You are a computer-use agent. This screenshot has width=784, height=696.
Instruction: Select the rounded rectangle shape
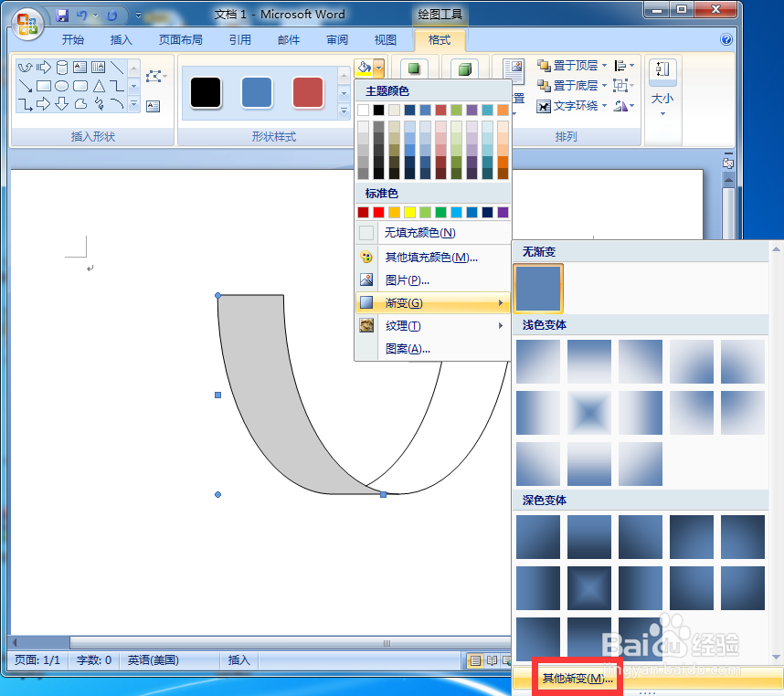tap(80, 86)
